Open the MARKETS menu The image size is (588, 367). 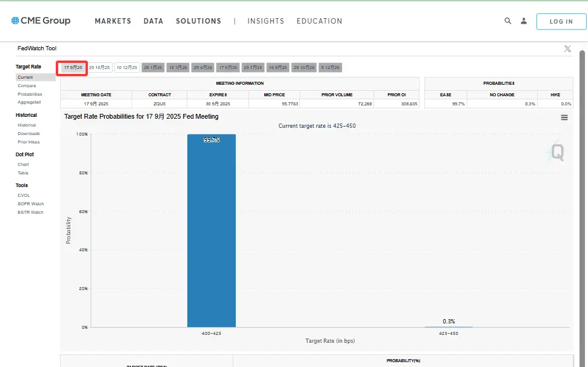113,21
